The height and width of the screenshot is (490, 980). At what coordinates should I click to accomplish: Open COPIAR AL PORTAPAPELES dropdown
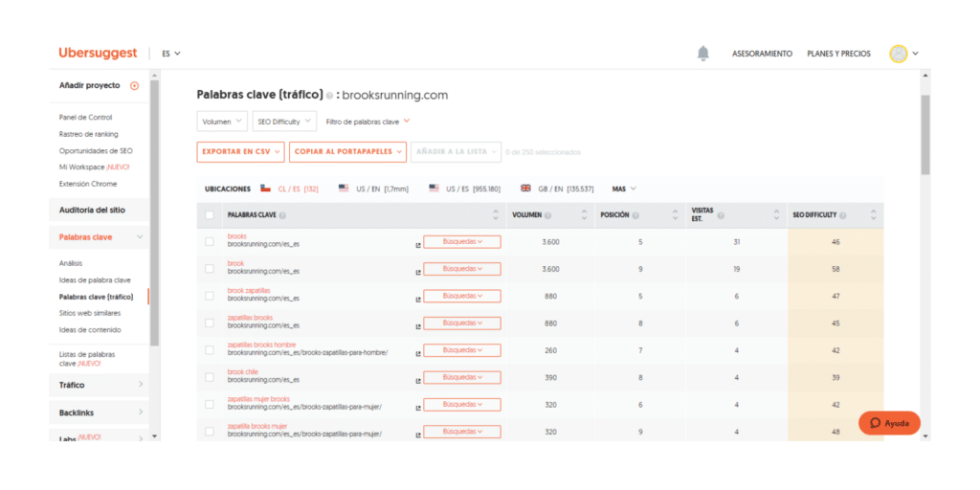[x=347, y=152]
